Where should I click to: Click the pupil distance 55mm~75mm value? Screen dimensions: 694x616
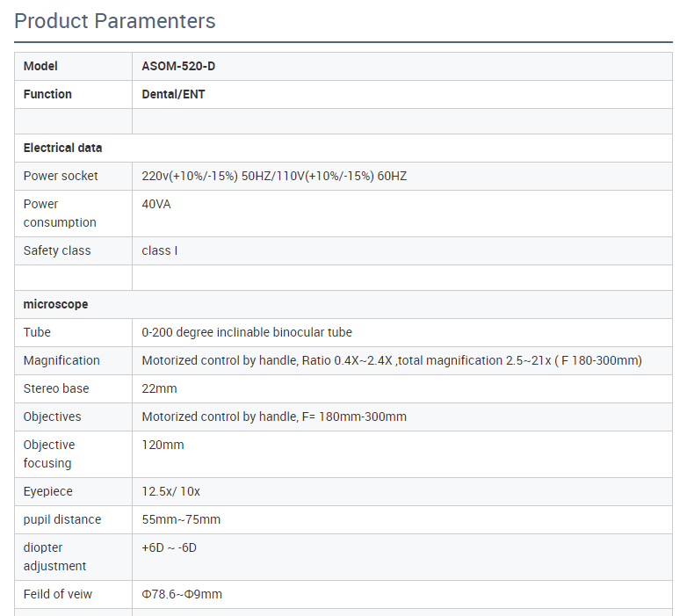click(181, 519)
